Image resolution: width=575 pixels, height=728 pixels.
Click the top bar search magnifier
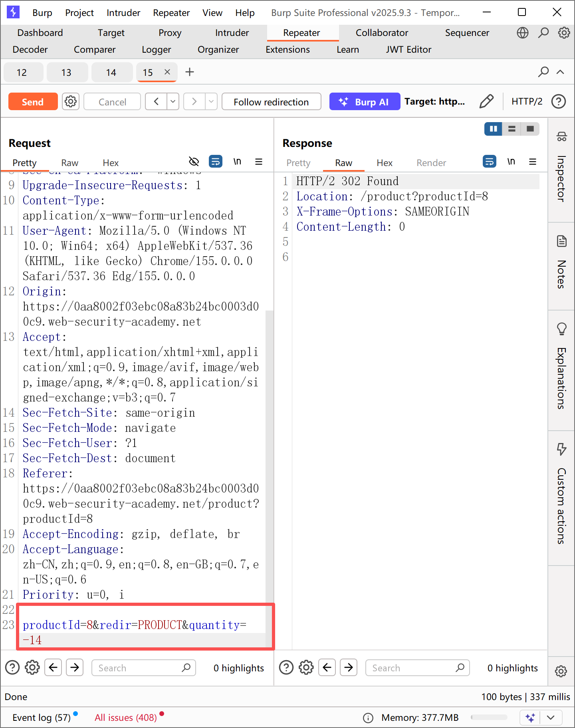tap(543, 33)
